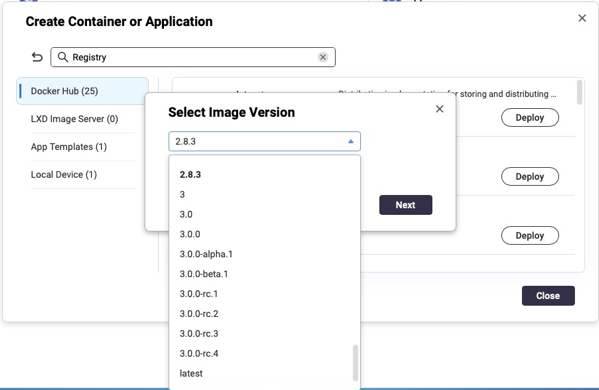This screenshot has height=390, width=599.
Task: Click the back arrow beside search field
Action: (x=37, y=57)
